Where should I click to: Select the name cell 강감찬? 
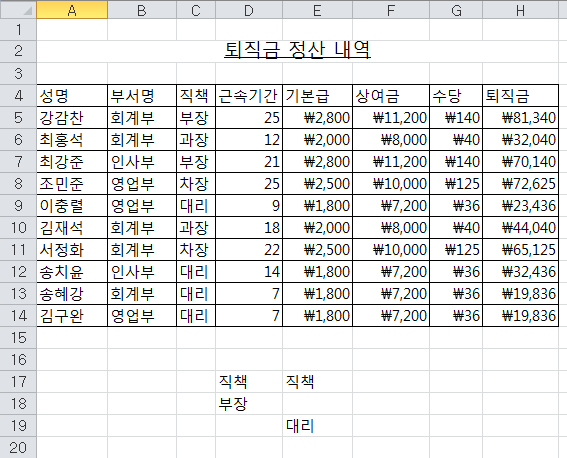[x=72, y=118]
